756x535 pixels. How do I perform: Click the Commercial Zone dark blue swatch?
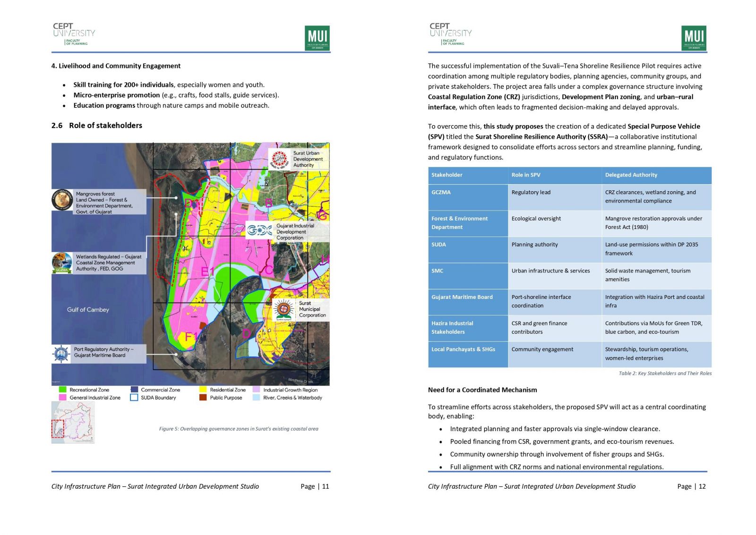pyautogui.click(x=134, y=390)
